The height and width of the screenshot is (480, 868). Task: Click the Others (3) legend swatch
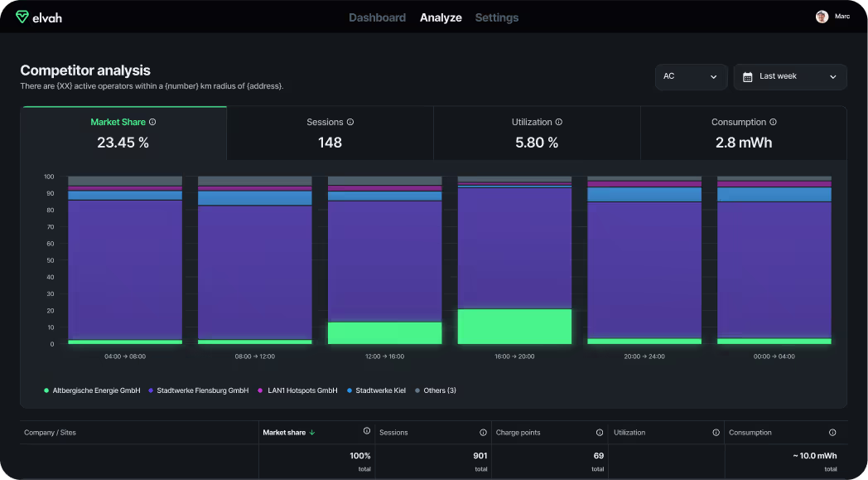click(419, 390)
